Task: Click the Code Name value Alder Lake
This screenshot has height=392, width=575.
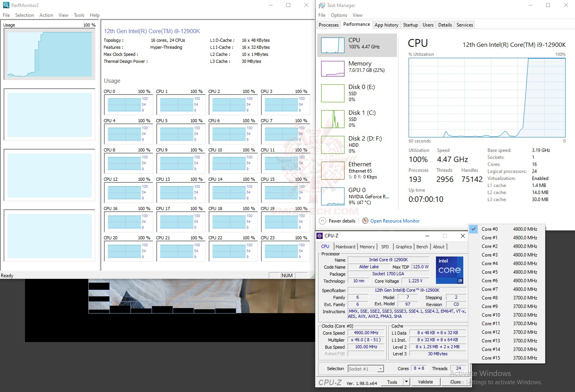Action: (369, 267)
